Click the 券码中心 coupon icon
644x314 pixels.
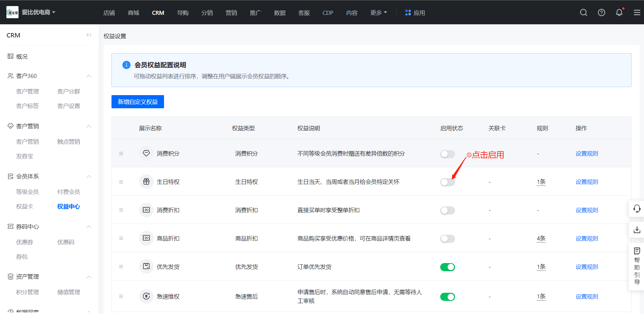10,227
